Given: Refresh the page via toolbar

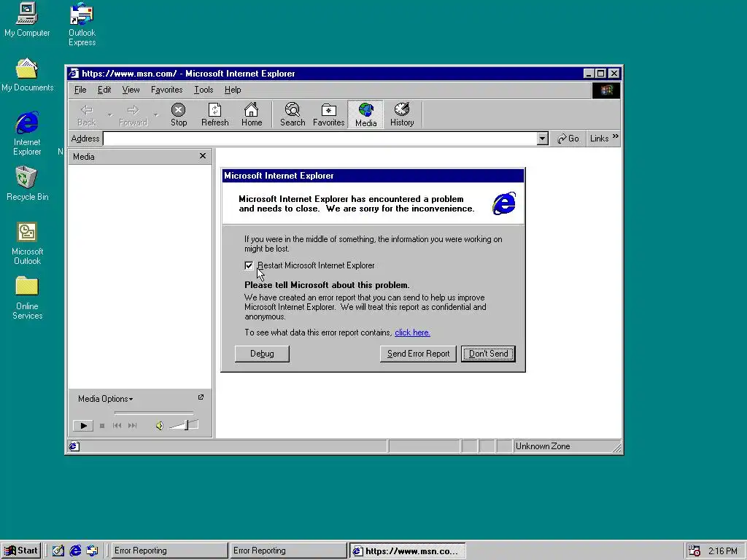Looking at the screenshot, I should pos(215,114).
